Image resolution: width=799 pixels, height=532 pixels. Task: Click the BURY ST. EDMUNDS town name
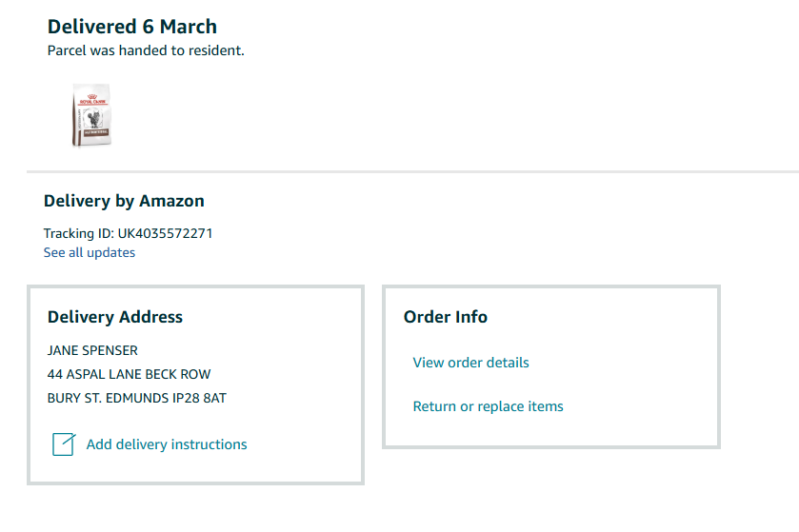tap(103, 398)
